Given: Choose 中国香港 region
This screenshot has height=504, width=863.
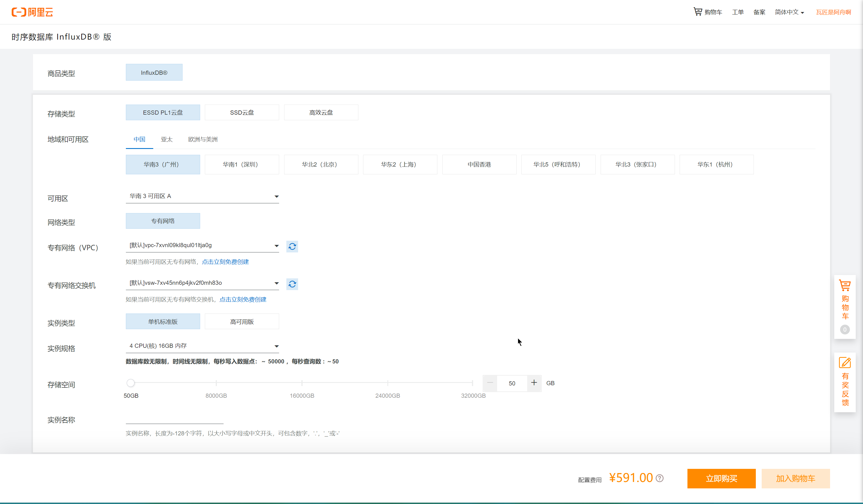Looking at the screenshot, I should point(480,165).
